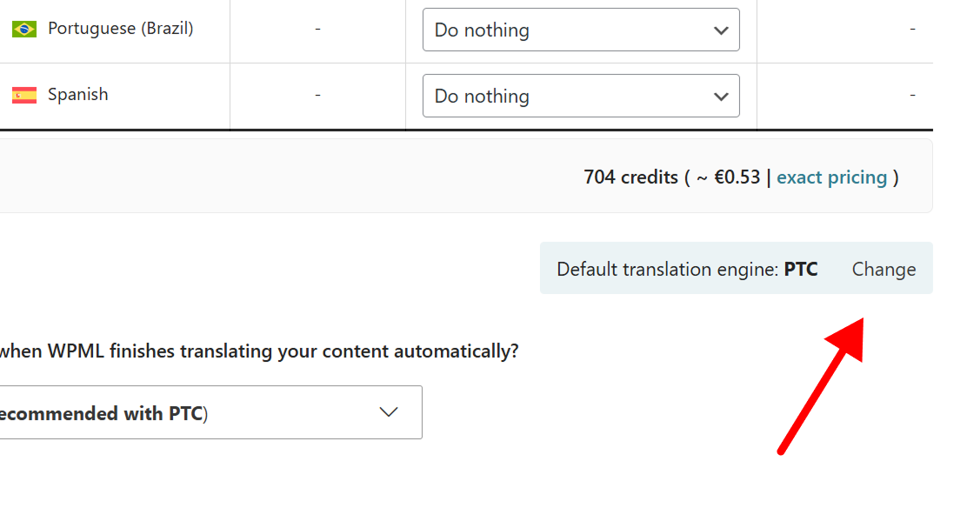Viewport: 980px width, 508px height.
Task: Open the exact pricing link
Action: (831, 177)
